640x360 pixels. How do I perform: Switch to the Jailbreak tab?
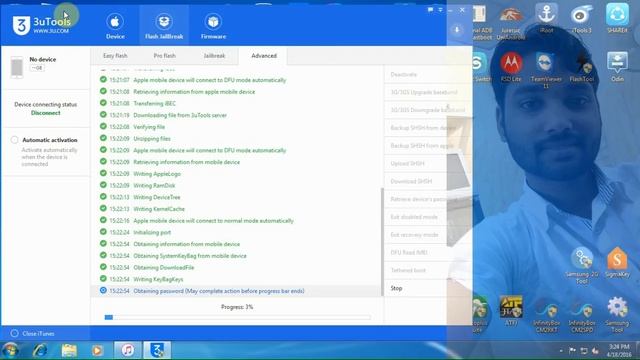click(214, 56)
